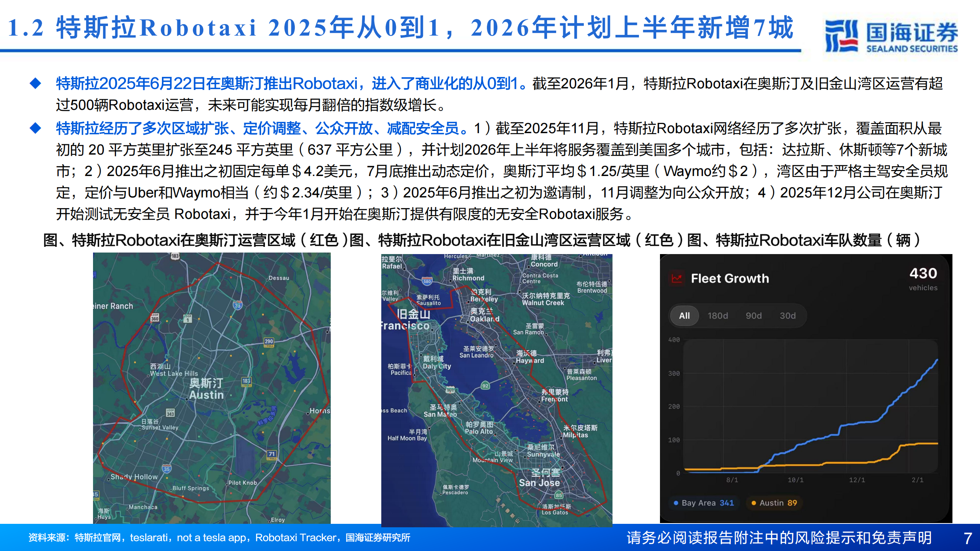980x551 pixels.
Task: Click the red Fleet Growth chart icon
Action: (677, 278)
